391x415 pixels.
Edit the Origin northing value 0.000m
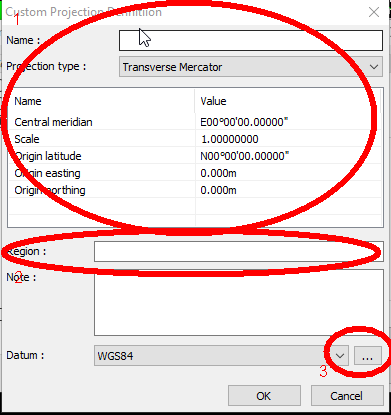(218, 190)
